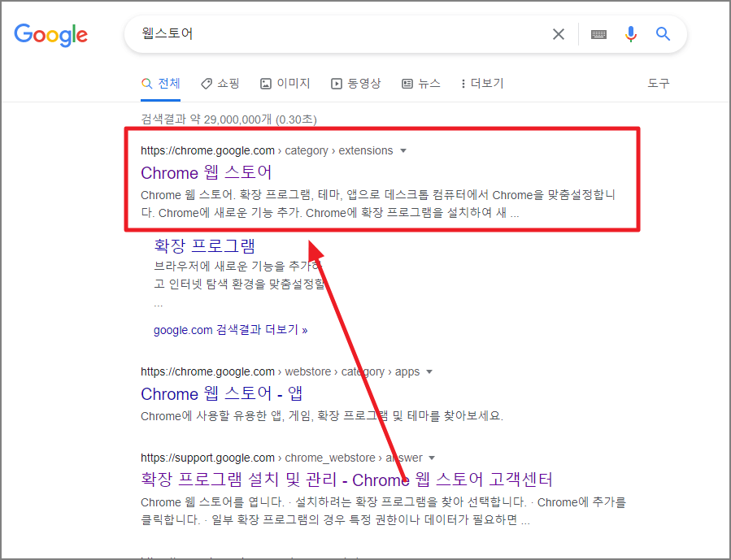
Task: Click the Google logo to return home
Action: click(50, 35)
